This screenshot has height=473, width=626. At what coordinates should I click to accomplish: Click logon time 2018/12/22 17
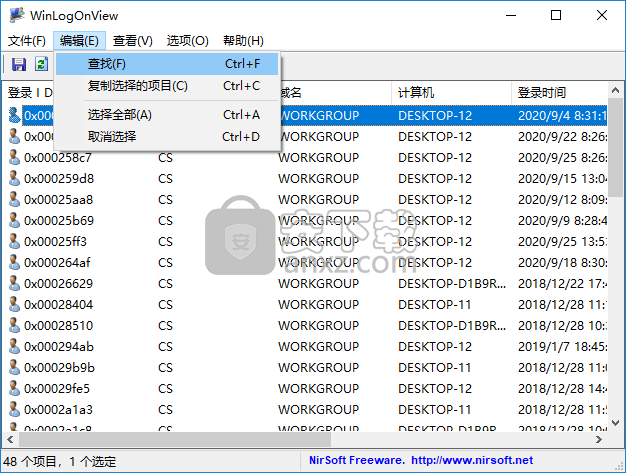(562, 283)
